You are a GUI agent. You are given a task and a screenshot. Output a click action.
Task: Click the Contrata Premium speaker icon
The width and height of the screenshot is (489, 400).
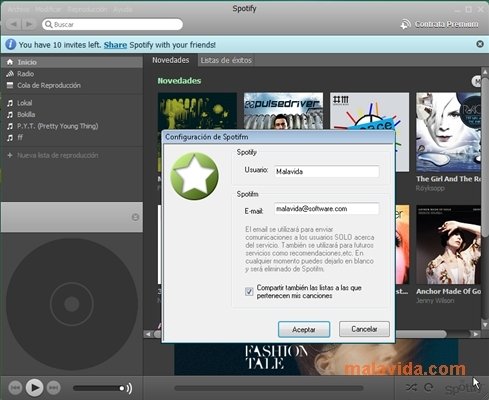405,24
